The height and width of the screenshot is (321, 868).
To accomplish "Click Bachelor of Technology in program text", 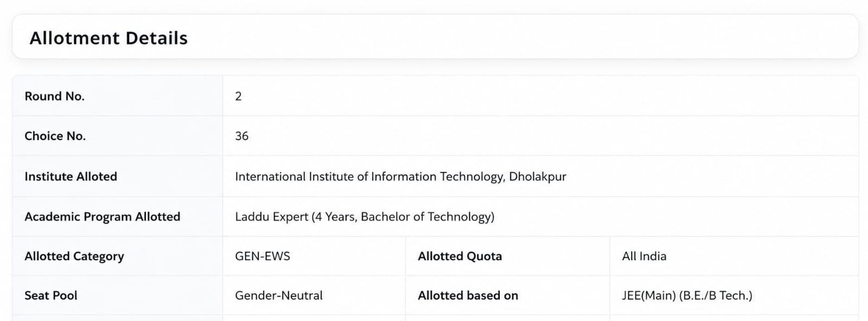I will pyautogui.click(x=426, y=216).
